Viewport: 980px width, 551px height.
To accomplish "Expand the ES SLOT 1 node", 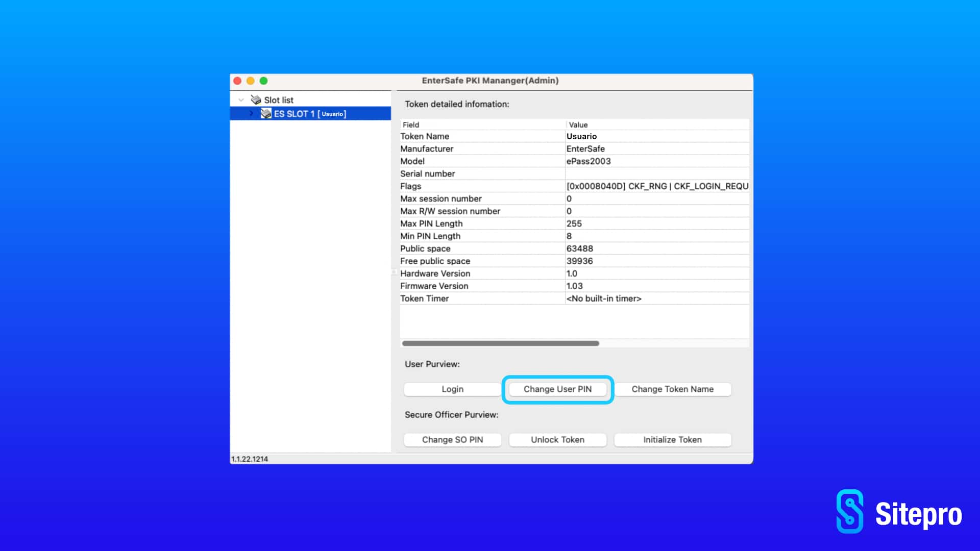I will pyautogui.click(x=251, y=113).
